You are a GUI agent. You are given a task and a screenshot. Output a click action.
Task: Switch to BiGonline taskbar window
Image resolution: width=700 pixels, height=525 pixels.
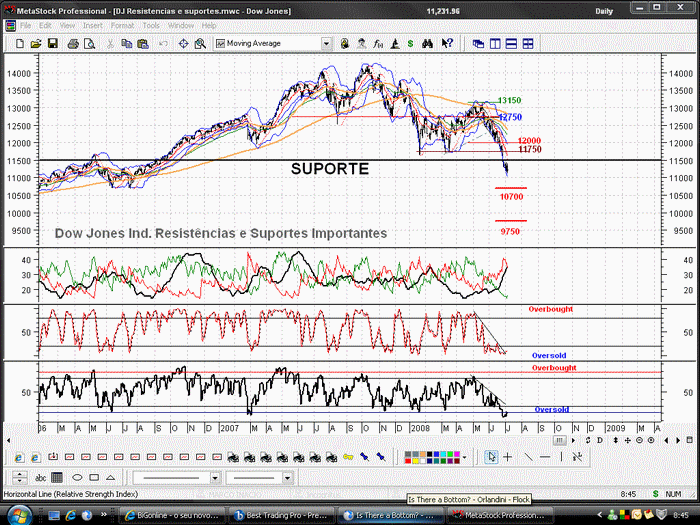pyautogui.click(x=172, y=515)
